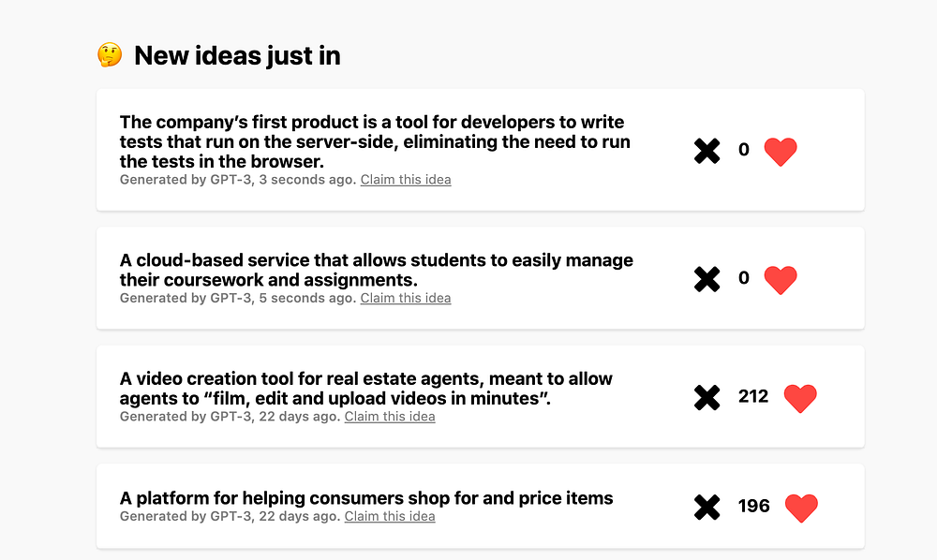937x560 pixels.
Task: Click the 212 vote count
Action: [753, 396]
